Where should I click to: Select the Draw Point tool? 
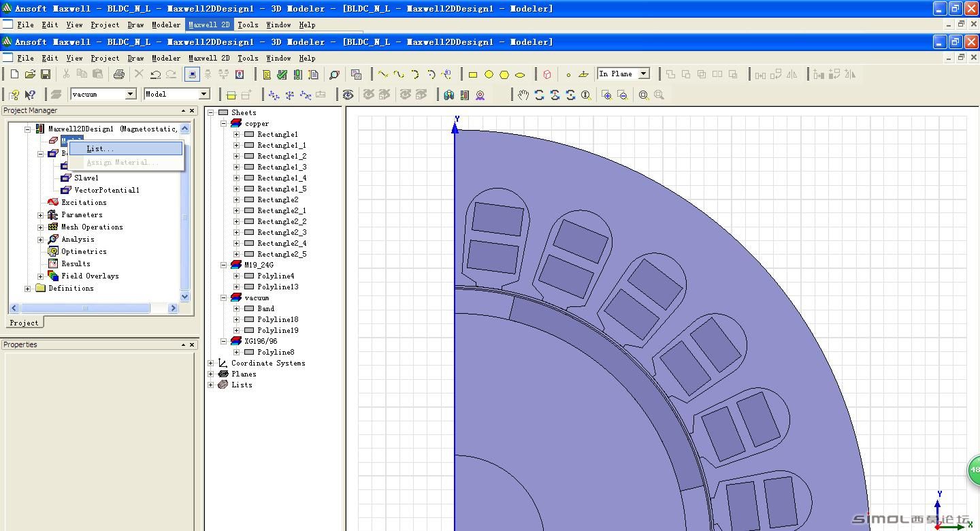568,75
